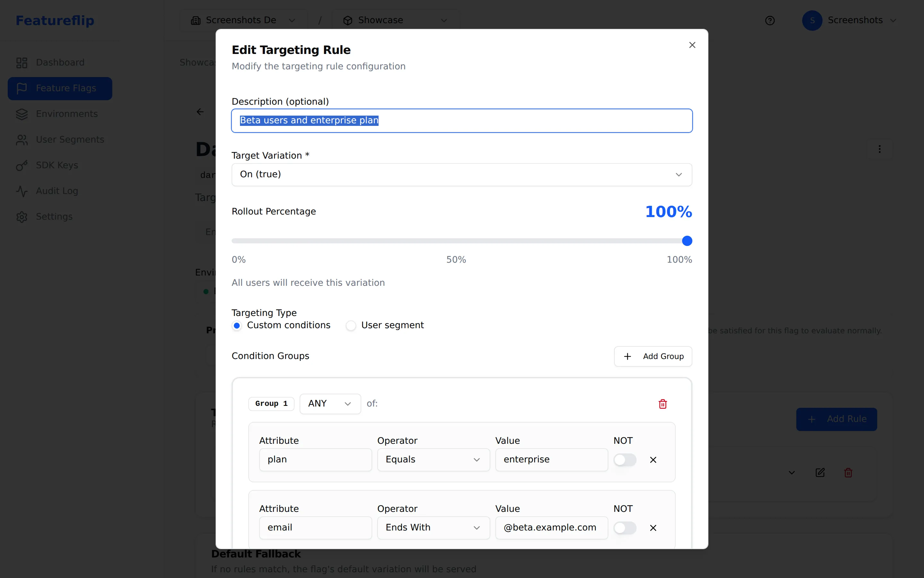Click the S user avatar
The width and height of the screenshot is (924, 578).
click(812, 21)
